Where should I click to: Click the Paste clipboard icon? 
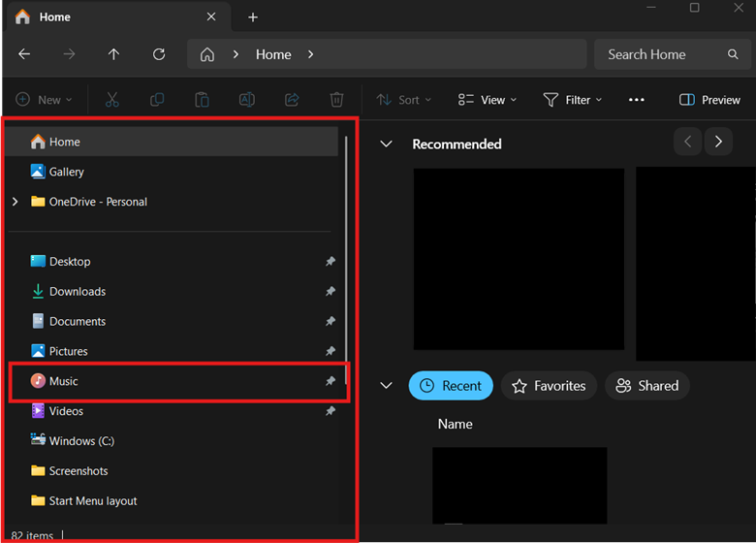pos(202,100)
